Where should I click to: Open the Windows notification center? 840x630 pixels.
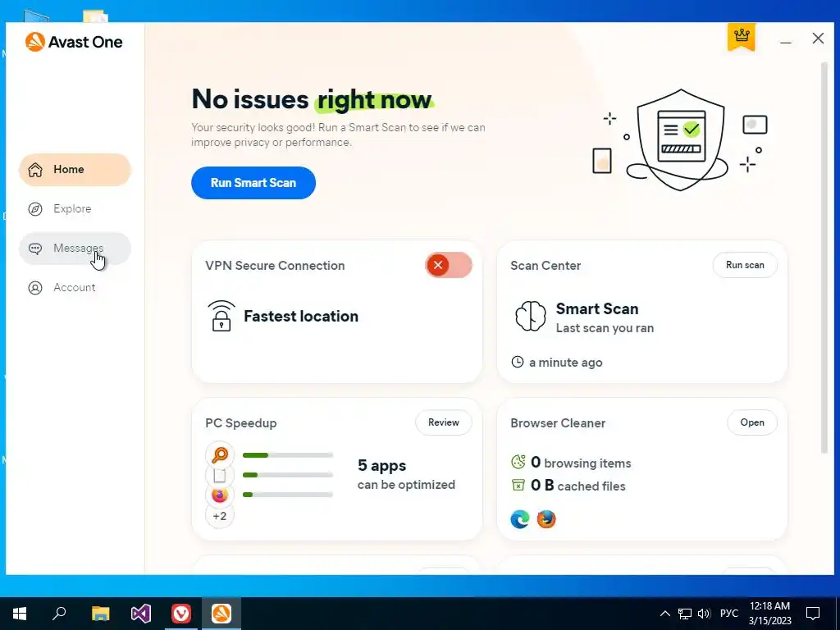point(813,614)
